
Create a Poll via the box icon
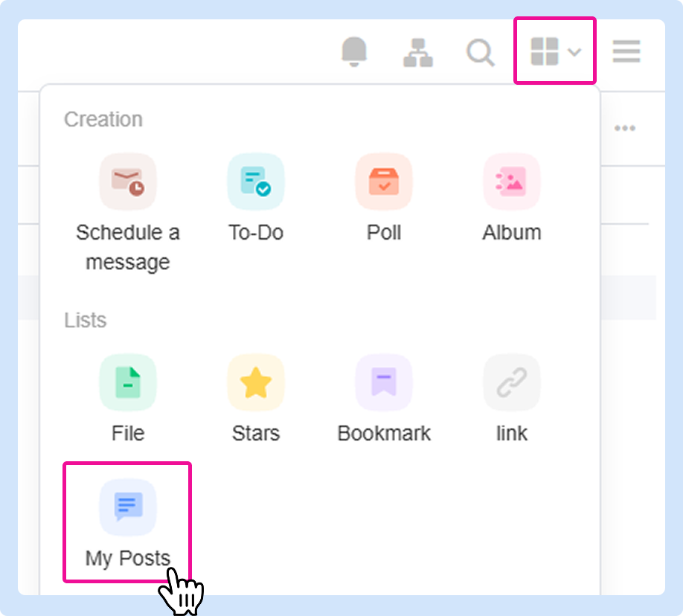coord(384,182)
